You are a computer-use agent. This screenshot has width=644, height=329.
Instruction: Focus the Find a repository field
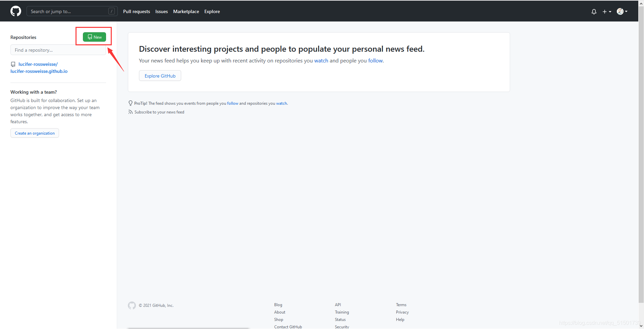(58, 50)
